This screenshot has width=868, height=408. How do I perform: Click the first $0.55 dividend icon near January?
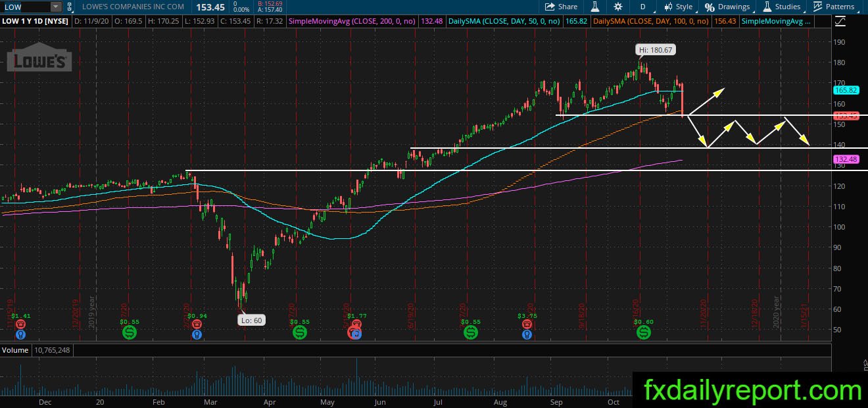tap(130, 333)
